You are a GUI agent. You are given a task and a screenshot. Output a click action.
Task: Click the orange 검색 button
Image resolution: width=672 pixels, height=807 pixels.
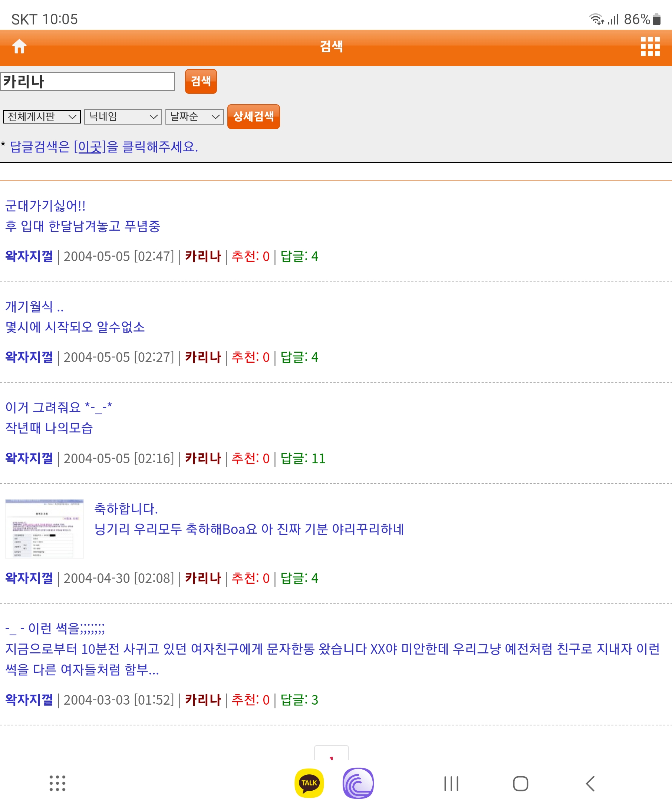point(201,81)
